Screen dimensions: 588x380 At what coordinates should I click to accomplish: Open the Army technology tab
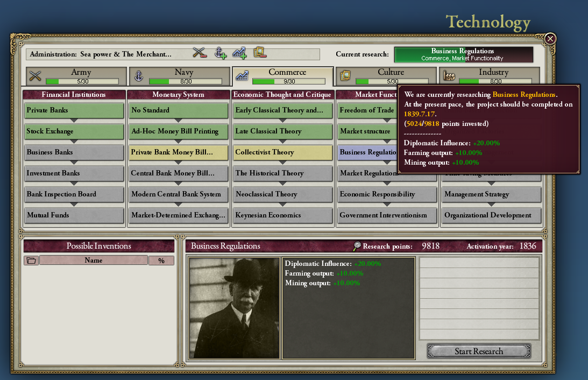(76, 76)
